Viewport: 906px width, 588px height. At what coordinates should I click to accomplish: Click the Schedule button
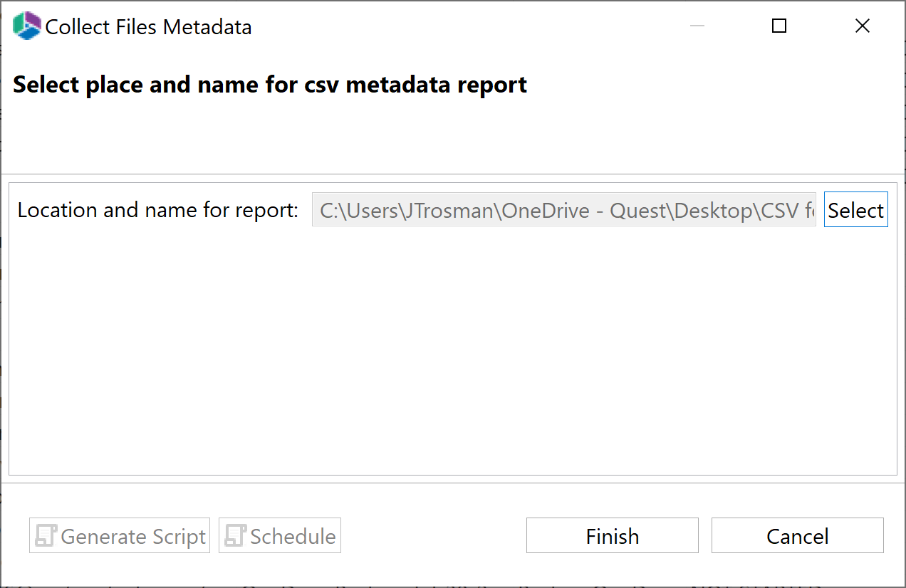point(279,535)
